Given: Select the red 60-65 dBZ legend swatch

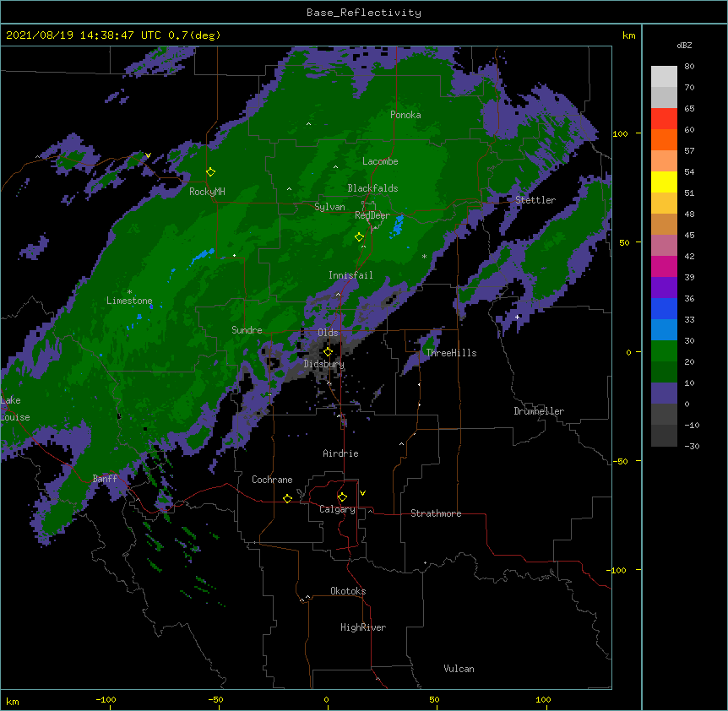Looking at the screenshot, I should click(x=664, y=119).
